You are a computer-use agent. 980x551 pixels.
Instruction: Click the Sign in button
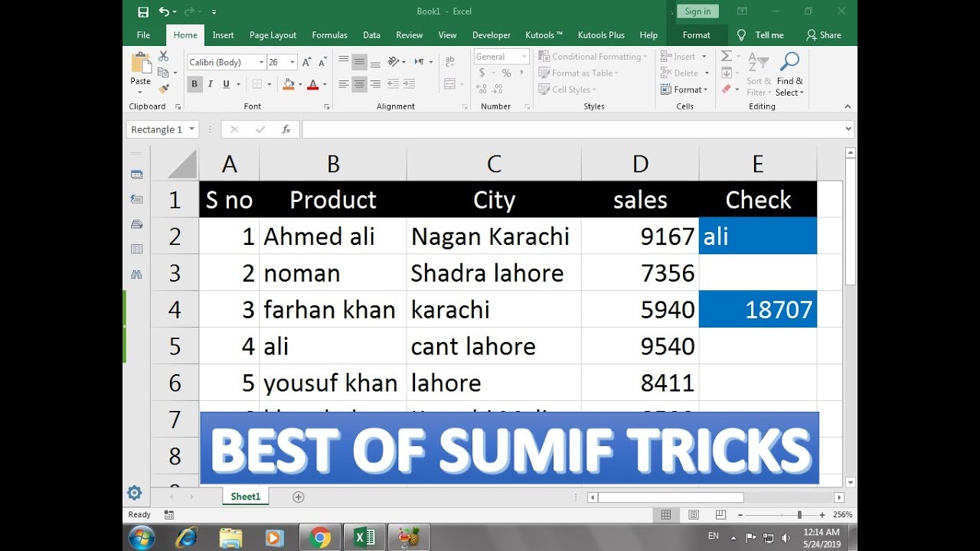pos(697,11)
